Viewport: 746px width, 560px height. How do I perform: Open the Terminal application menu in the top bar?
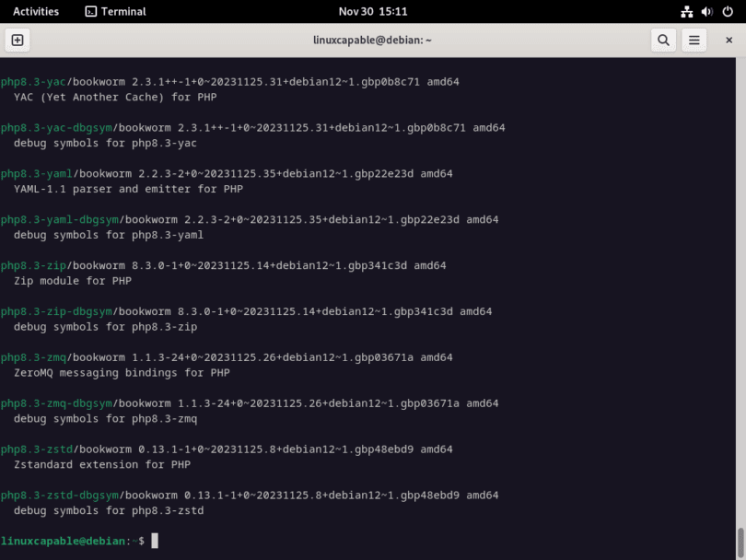114,11
